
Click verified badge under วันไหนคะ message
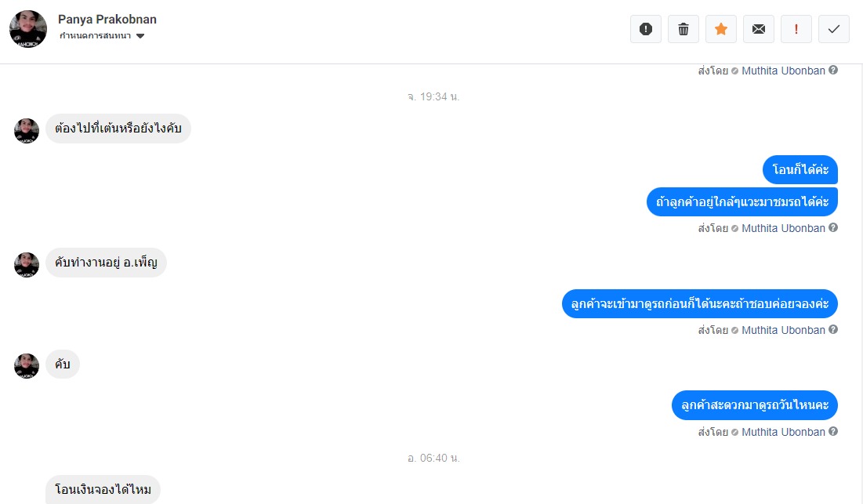[x=734, y=432]
